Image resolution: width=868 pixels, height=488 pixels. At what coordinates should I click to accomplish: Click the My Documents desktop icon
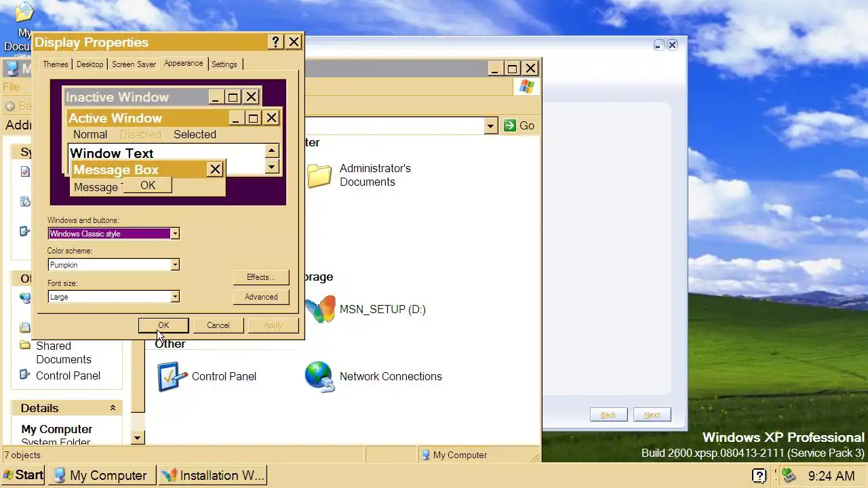point(24,13)
